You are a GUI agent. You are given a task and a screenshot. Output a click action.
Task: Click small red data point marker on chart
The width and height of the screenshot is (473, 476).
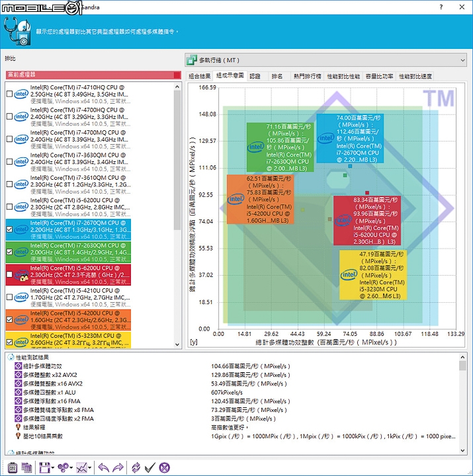click(367, 193)
